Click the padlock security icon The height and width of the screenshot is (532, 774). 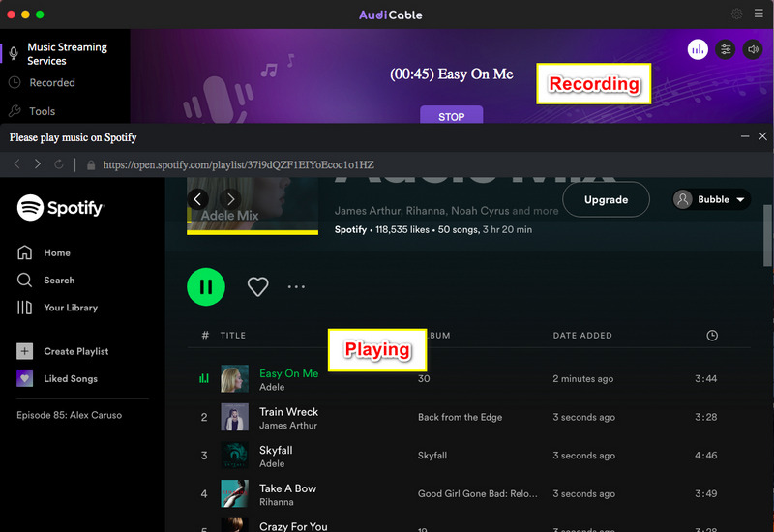[x=91, y=164]
